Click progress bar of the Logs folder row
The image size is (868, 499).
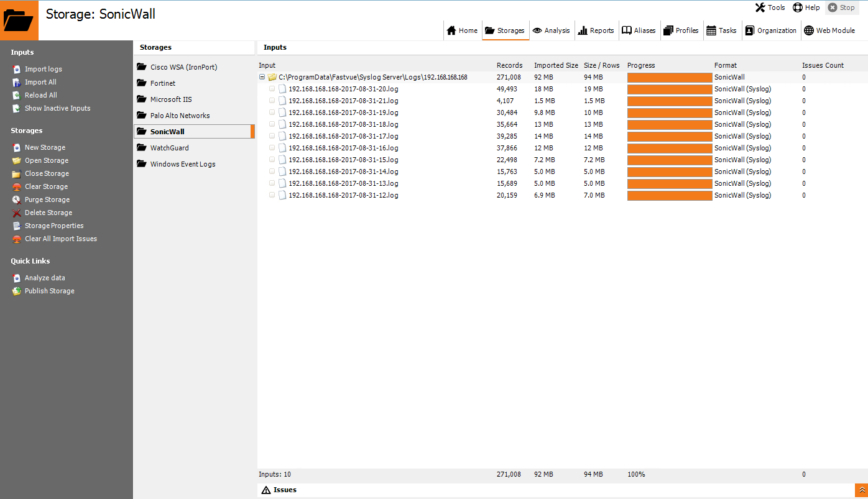click(670, 77)
